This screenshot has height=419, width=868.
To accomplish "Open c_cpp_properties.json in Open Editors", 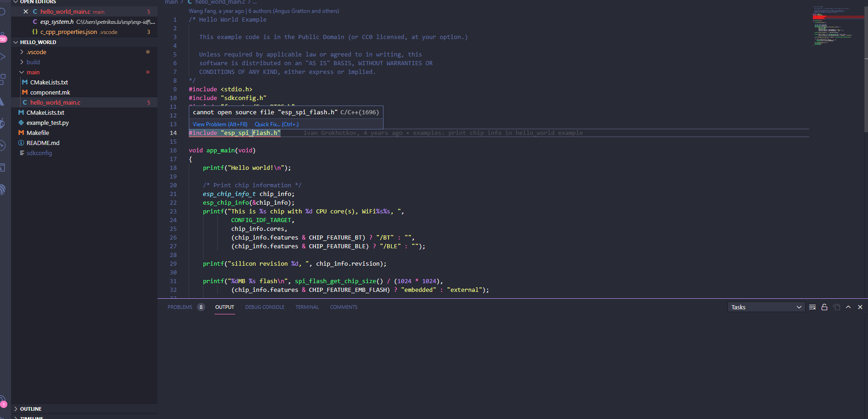I will [85, 32].
